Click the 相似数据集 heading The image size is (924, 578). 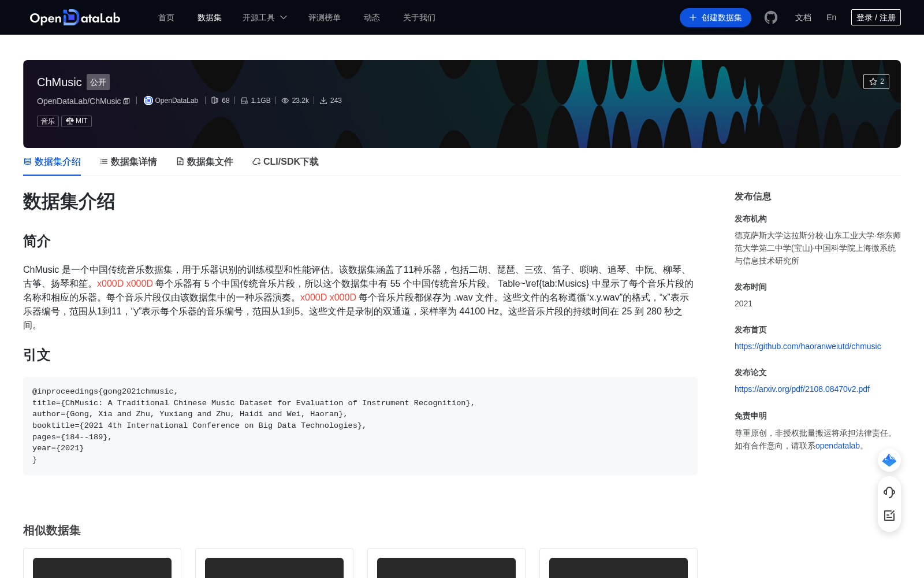[52, 530]
